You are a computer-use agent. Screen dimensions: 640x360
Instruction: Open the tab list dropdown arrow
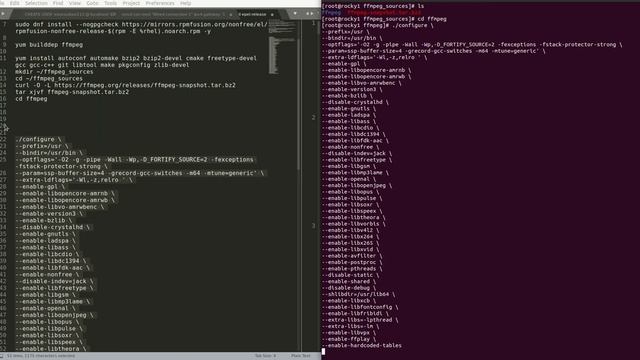pyautogui.click(x=295, y=14)
